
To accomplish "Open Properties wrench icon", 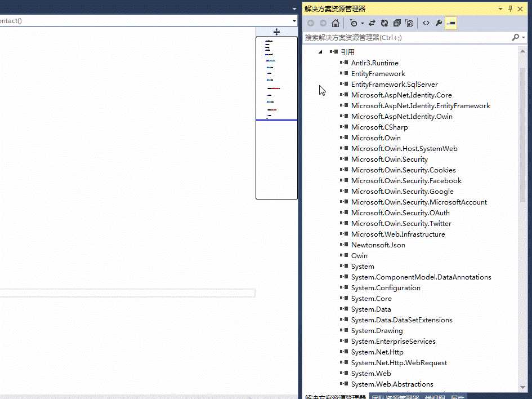I will (x=439, y=23).
